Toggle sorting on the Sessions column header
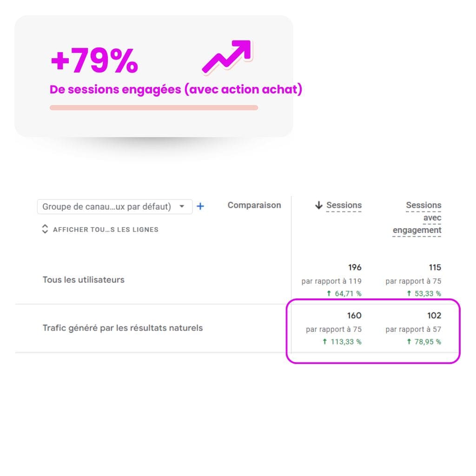The image size is (476, 476). (344, 205)
